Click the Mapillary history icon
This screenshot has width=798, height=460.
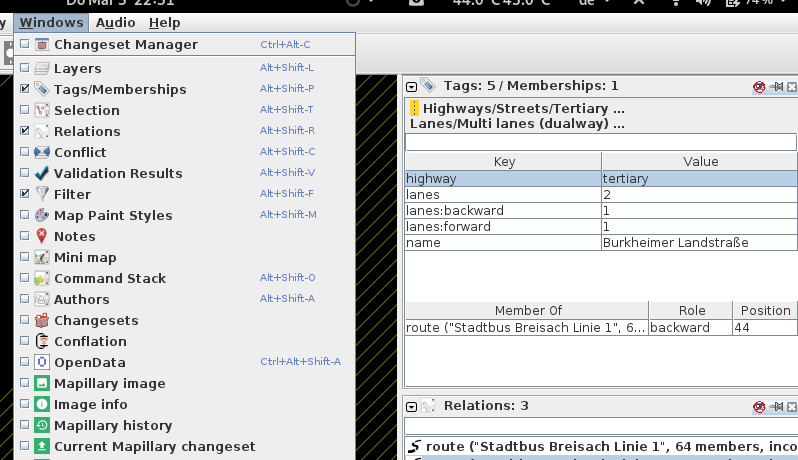point(42,425)
